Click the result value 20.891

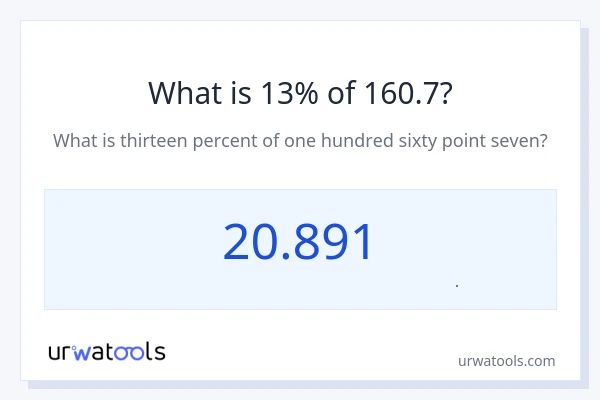pyautogui.click(x=298, y=242)
